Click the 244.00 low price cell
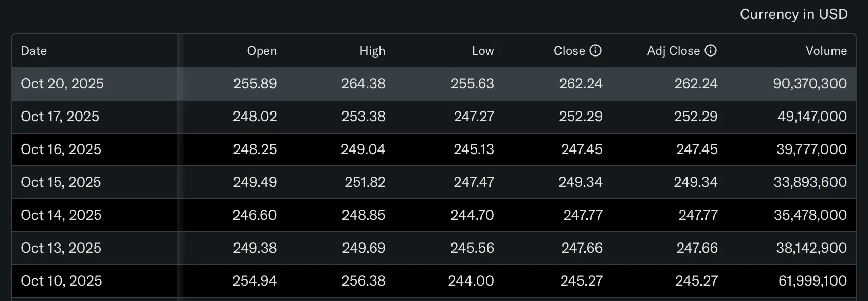Screen dimensions: 868x301 pyautogui.click(x=471, y=281)
